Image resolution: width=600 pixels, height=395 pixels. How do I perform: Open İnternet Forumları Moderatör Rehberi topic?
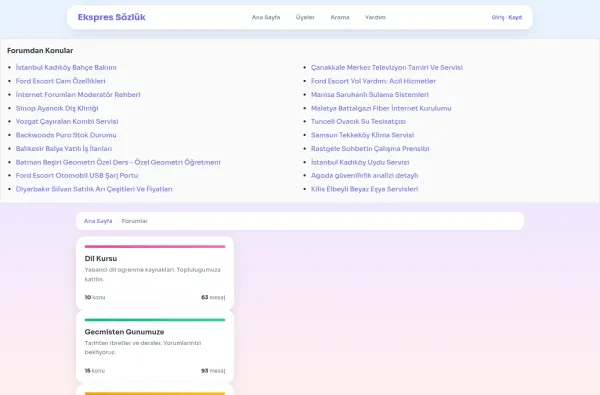point(78,95)
